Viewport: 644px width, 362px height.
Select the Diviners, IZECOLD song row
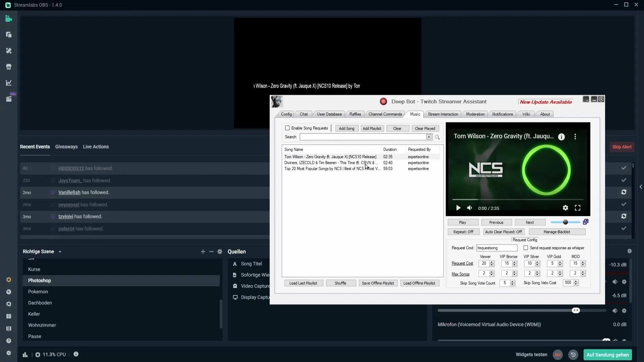361,163
